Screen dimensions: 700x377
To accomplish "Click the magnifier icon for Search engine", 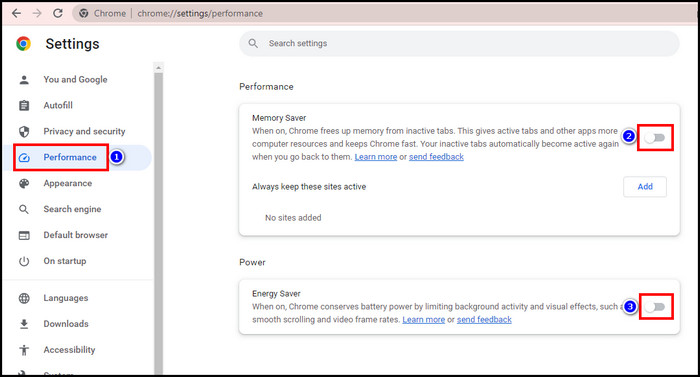I will pos(24,209).
